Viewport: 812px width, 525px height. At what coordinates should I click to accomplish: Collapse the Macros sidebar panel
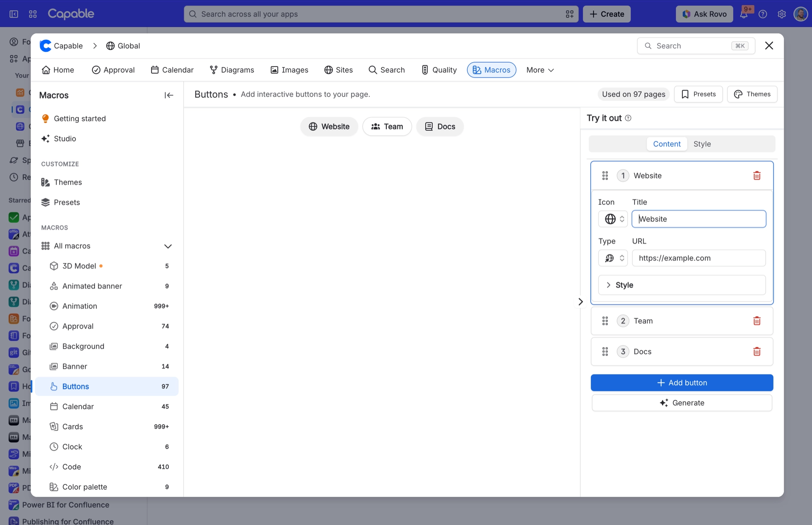pyautogui.click(x=169, y=95)
